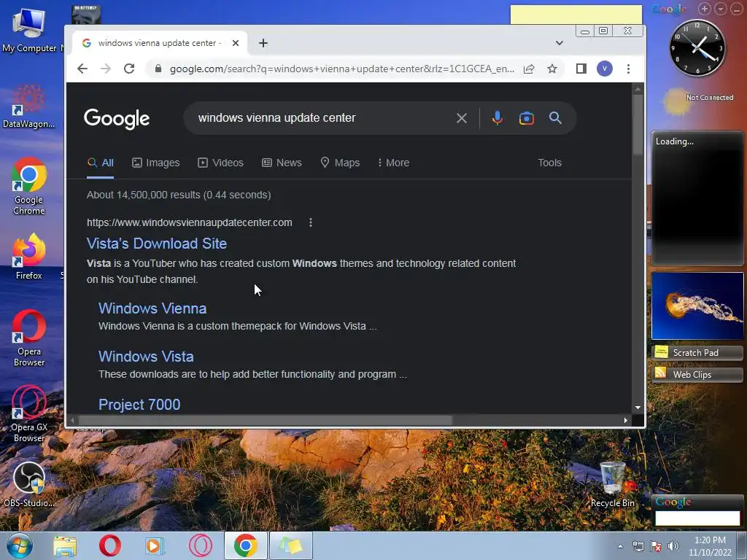Click Chrome's forward navigation arrow
747x560 pixels.
pos(106,69)
